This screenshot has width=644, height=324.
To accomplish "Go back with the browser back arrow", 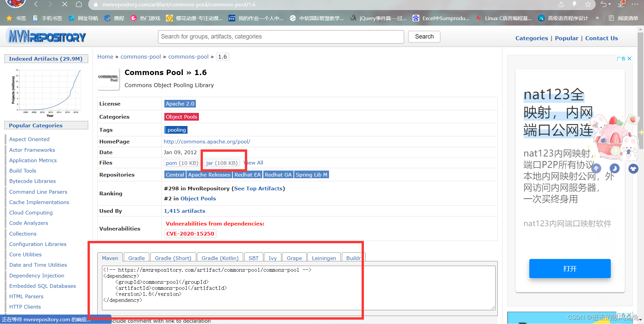I will [36, 4].
